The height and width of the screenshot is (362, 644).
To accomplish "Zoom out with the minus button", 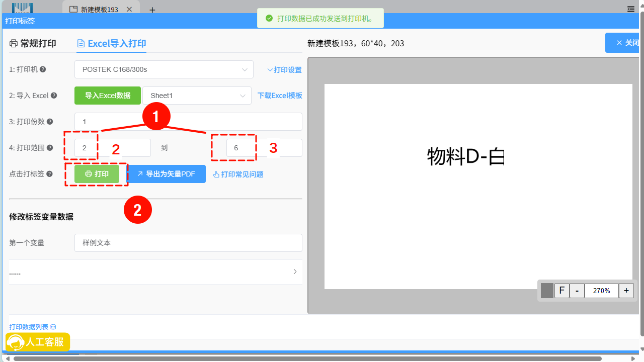I will (577, 291).
